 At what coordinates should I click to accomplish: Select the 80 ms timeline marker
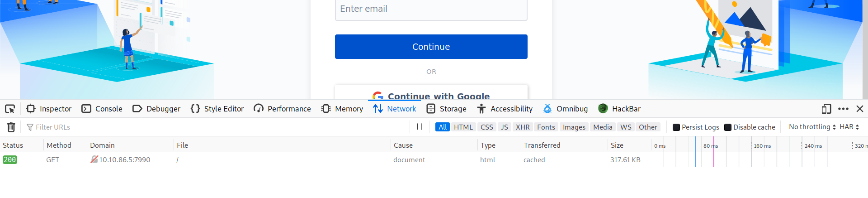[710, 146]
